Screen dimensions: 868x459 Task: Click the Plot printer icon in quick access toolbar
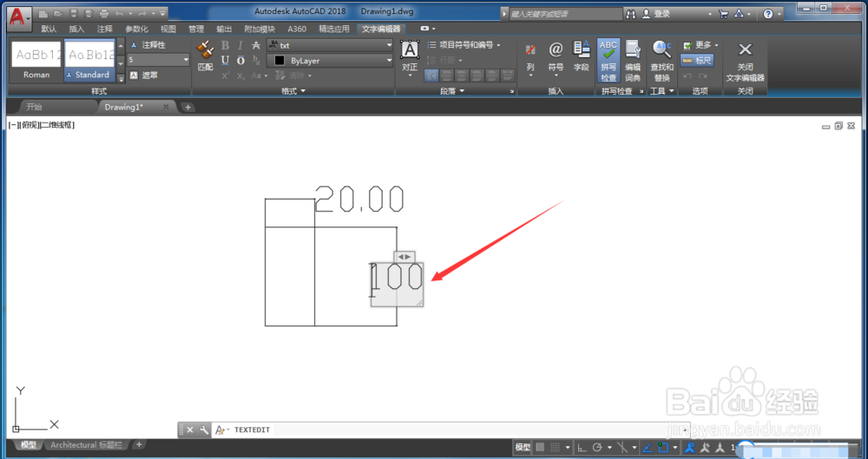coord(103,13)
